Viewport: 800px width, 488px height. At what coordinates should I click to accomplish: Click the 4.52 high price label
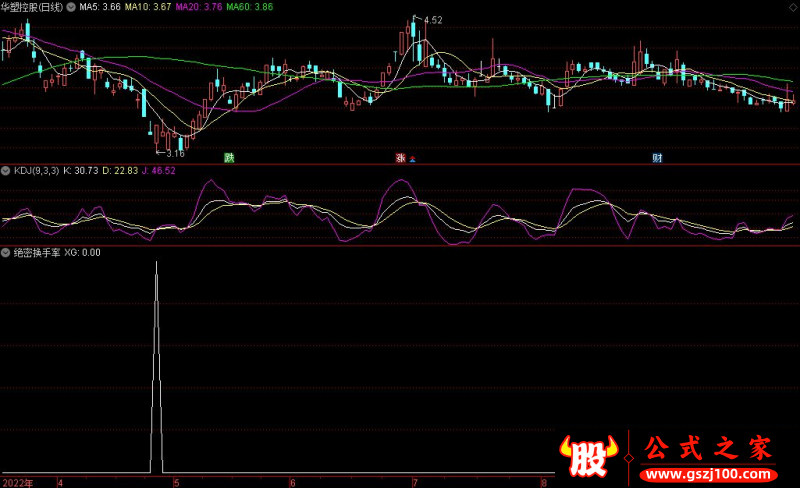(432, 21)
